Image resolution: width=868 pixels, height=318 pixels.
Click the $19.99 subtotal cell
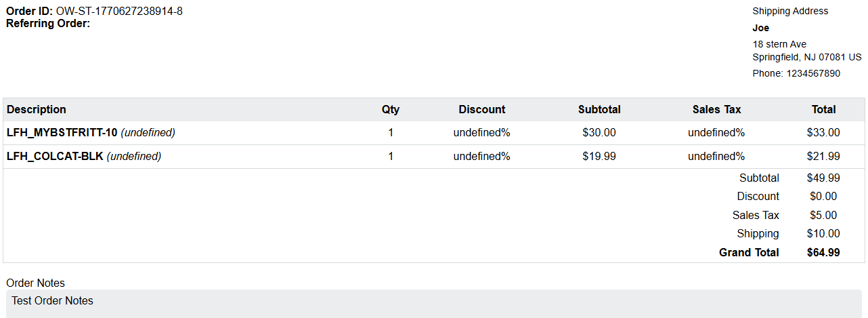(x=599, y=157)
